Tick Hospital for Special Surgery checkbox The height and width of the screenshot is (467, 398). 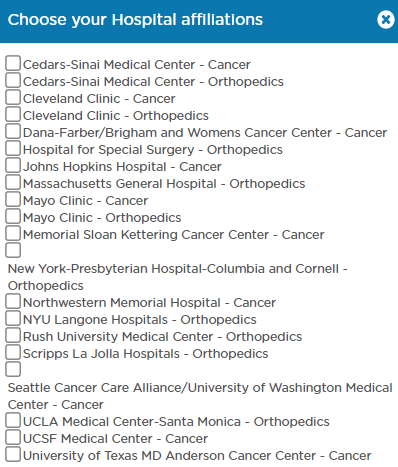pos(13,148)
